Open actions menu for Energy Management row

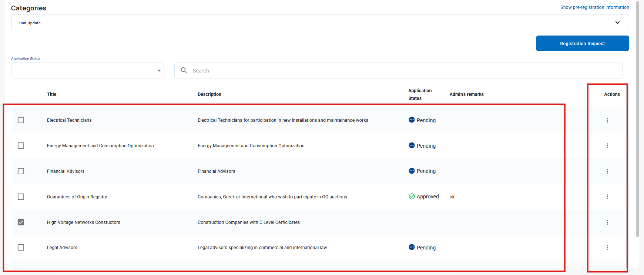(x=607, y=146)
